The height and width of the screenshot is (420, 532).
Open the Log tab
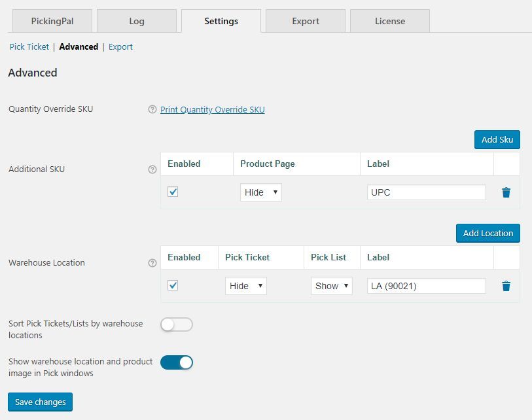click(137, 21)
